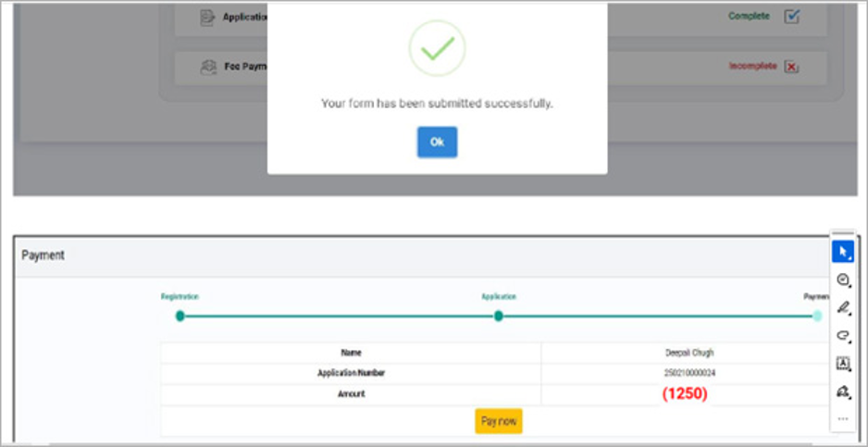Click the Deepali Chugh name cell
The height and width of the screenshot is (447, 868).
(x=689, y=353)
